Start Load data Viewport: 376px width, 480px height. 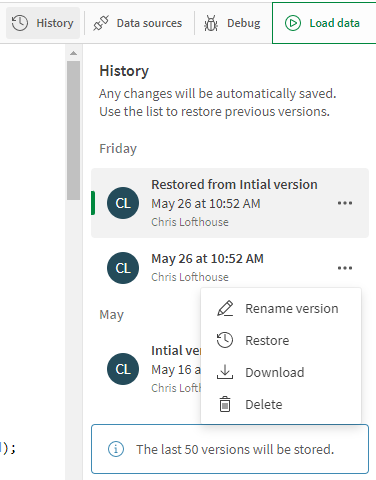(x=324, y=23)
